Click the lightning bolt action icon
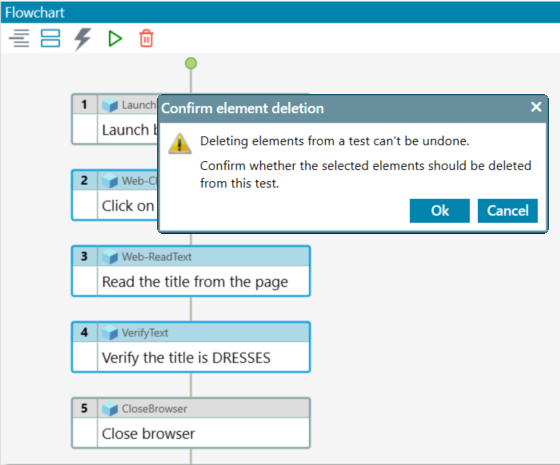560x465 pixels. coord(82,39)
